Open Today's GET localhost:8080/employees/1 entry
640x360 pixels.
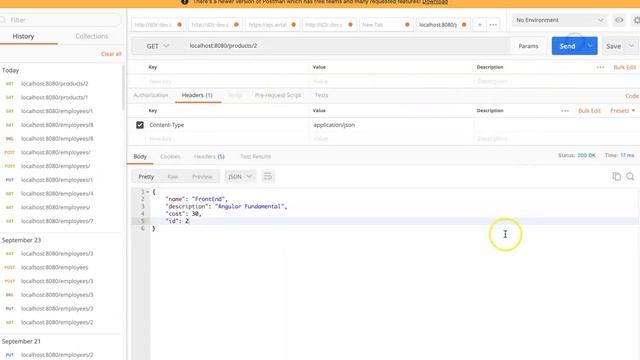[x=57, y=111]
